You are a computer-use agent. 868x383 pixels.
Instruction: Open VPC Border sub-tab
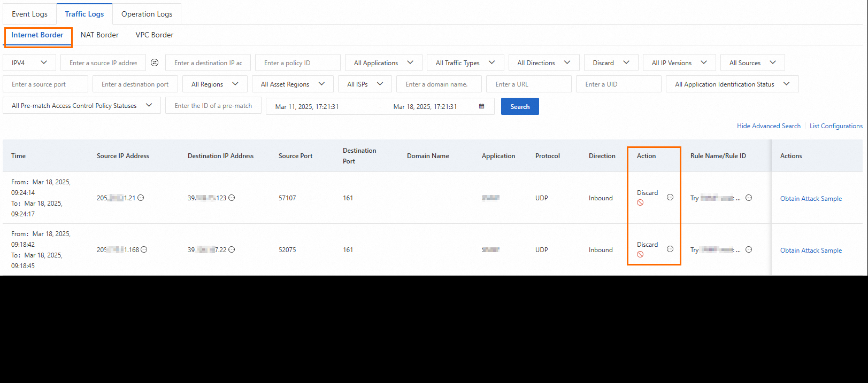coord(155,35)
